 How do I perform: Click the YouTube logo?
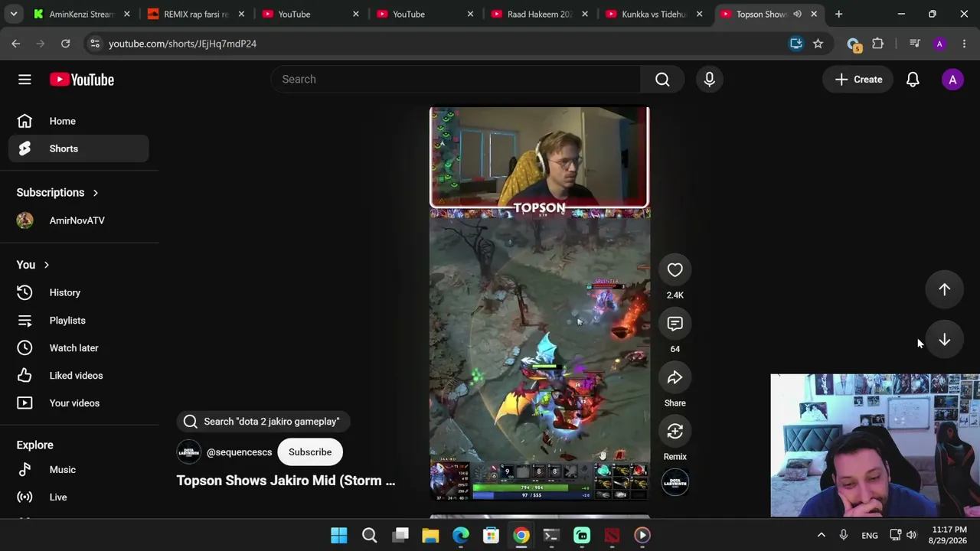coord(82,80)
